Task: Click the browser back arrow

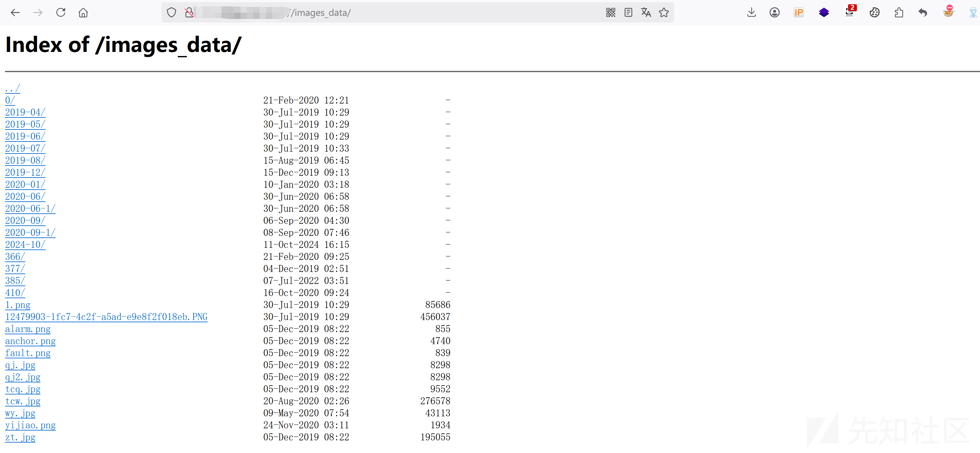Action: [x=15, y=13]
